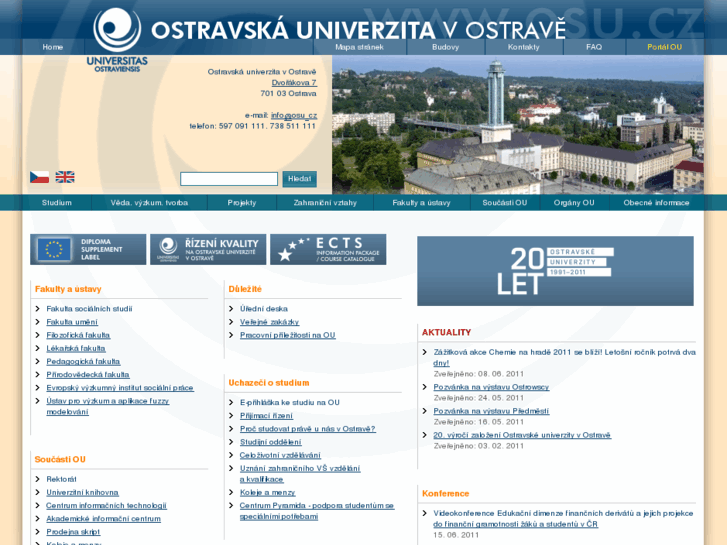Open Centrum Pyramida link
This screenshot has width=727, height=545.
[x=317, y=511]
